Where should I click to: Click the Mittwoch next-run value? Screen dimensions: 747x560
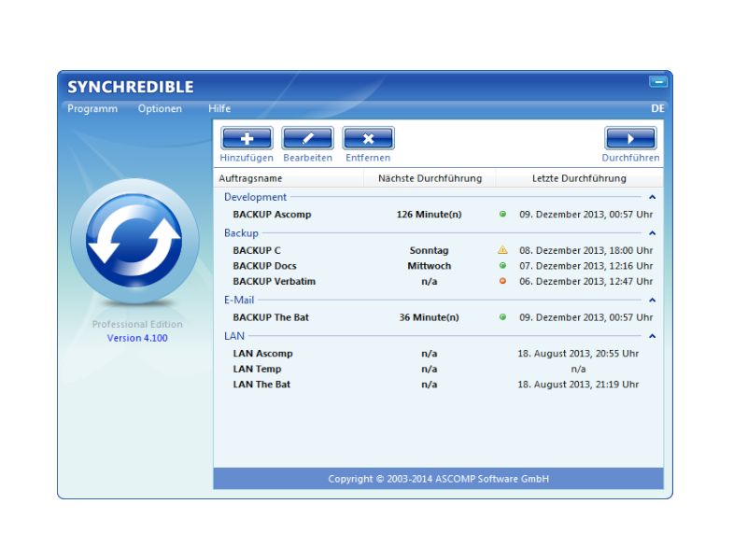point(430,266)
